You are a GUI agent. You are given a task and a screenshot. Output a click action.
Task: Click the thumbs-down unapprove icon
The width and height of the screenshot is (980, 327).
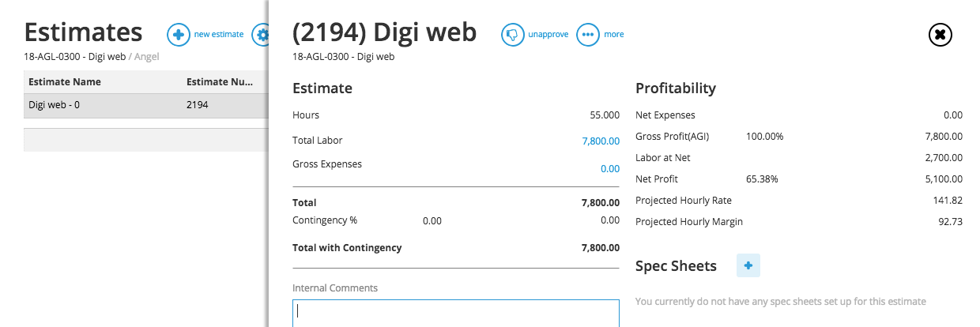[x=513, y=35]
